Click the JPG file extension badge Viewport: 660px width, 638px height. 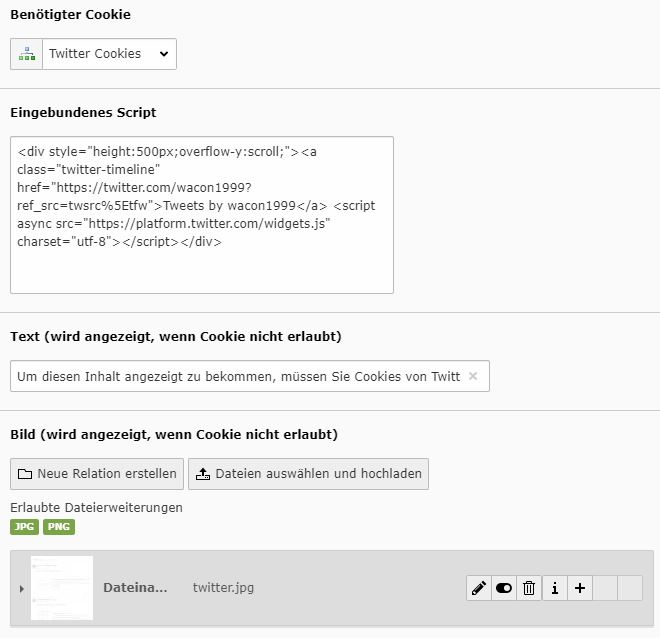[x=24, y=527]
